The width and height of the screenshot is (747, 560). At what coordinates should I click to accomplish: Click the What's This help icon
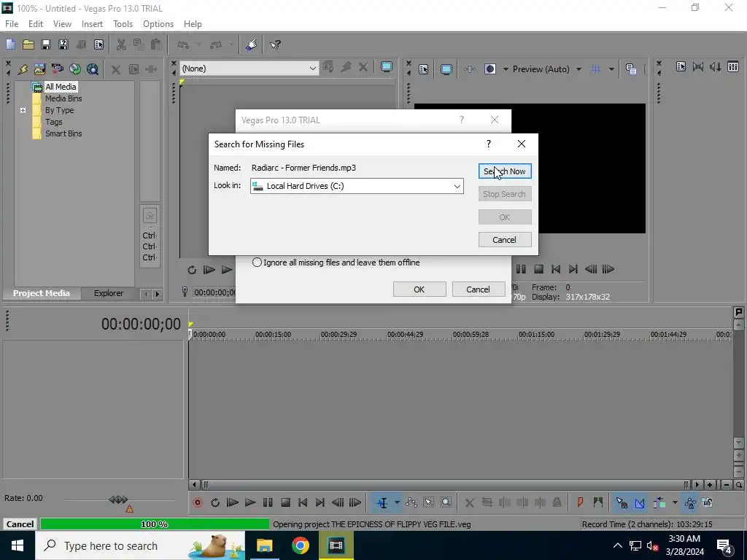click(275, 44)
